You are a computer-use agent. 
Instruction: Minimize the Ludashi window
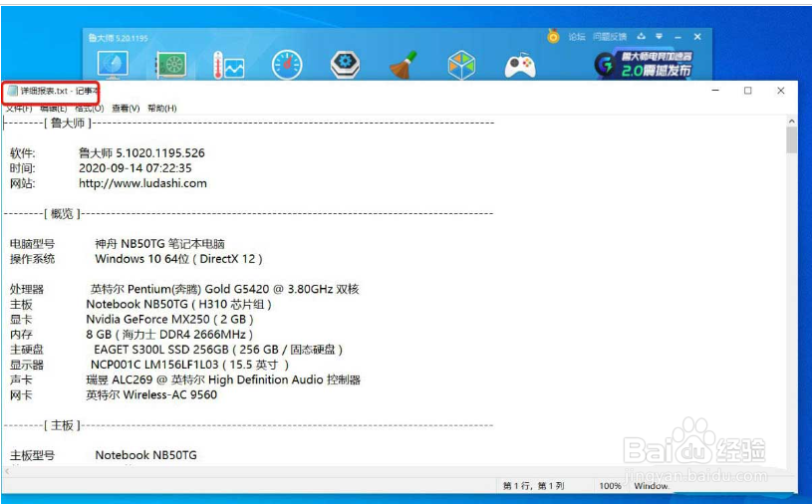[x=677, y=37]
